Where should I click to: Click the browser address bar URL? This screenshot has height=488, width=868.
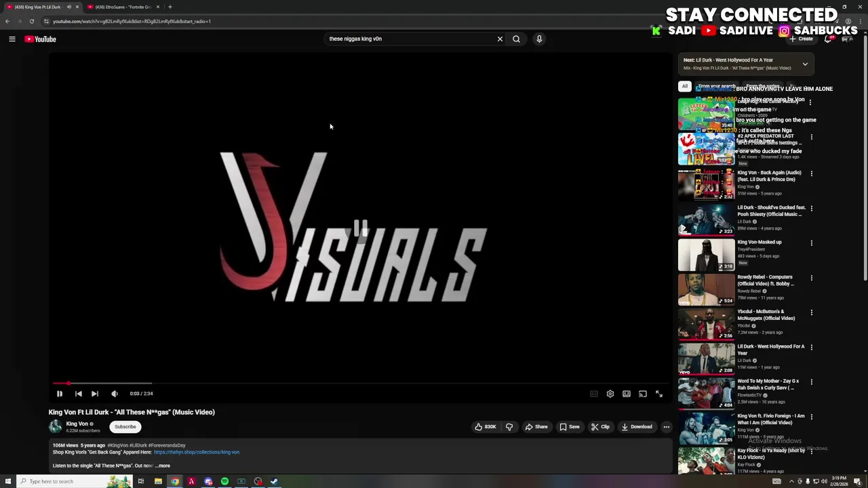pyautogui.click(x=132, y=21)
